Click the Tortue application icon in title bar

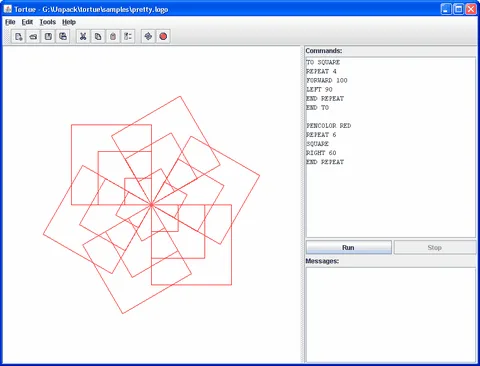8,9
